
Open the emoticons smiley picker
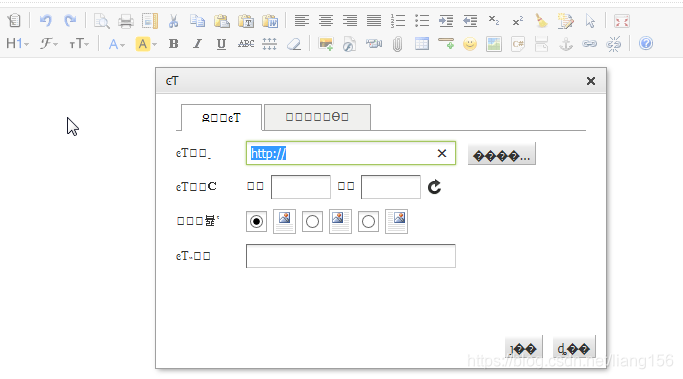pos(470,44)
